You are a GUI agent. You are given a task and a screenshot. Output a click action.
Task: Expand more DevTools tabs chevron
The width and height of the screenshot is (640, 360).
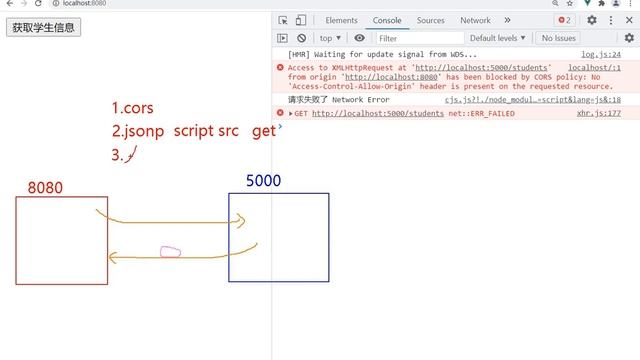pos(507,20)
